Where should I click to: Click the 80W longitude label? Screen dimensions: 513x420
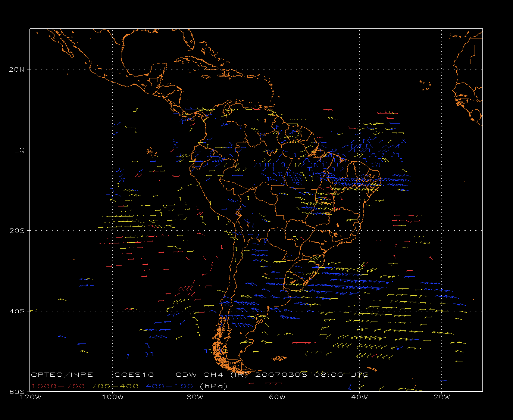[x=195, y=397]
